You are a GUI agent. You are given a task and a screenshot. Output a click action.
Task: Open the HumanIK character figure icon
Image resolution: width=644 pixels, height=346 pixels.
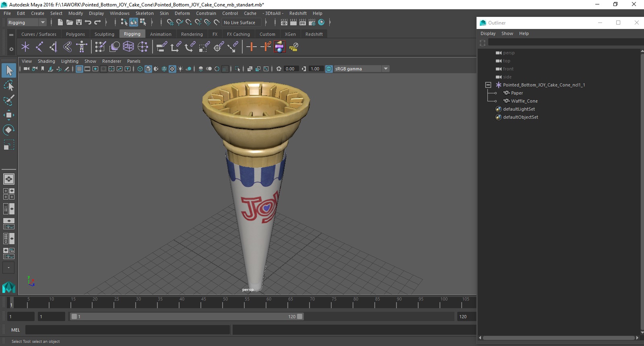tap(82, 47)
